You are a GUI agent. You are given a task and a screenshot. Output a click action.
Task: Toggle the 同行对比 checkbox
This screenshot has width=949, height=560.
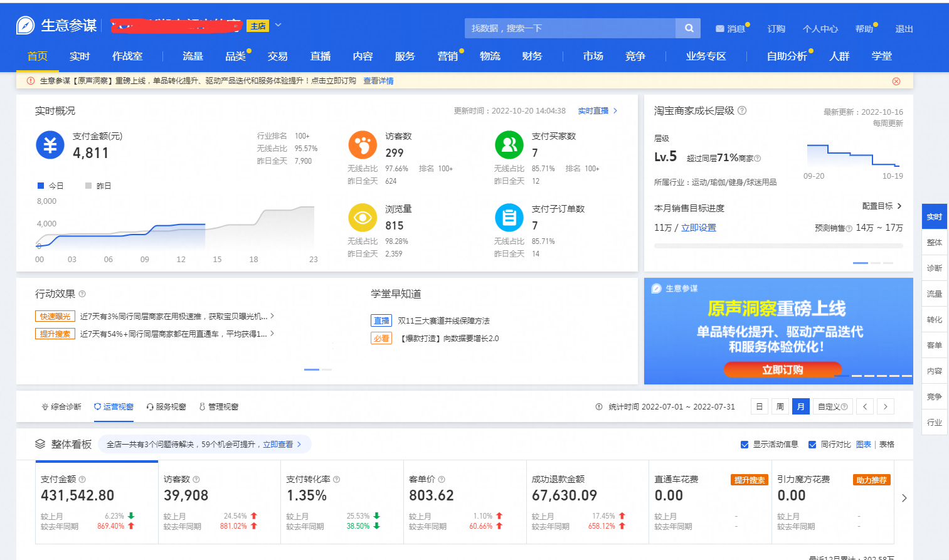[812, 445]
